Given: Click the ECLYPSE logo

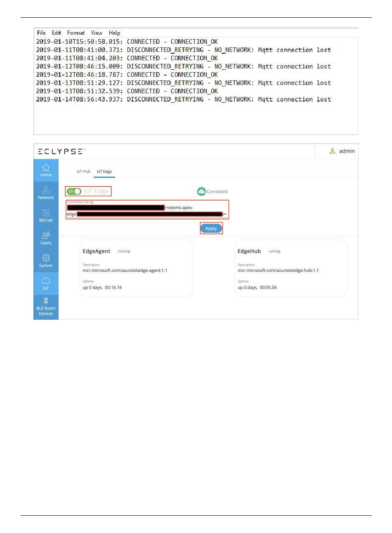Looking at the screenshot, I should click(x=61, y=151).
